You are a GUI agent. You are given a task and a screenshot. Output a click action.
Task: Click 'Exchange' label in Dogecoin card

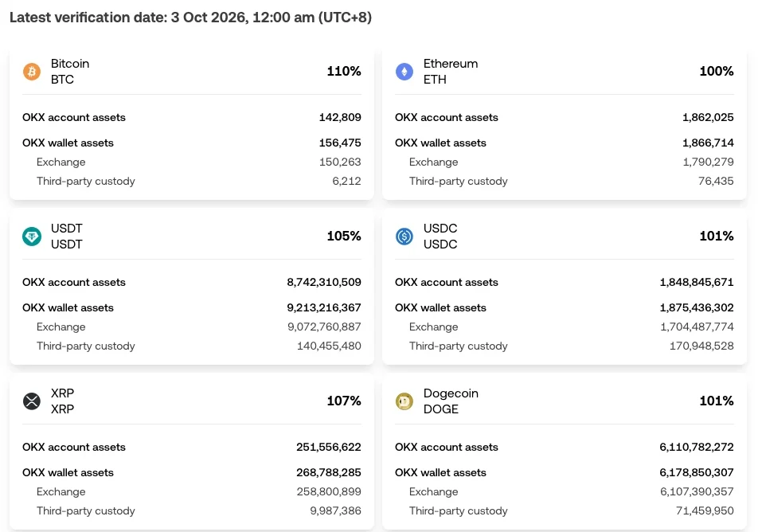[x=434, y=492]
